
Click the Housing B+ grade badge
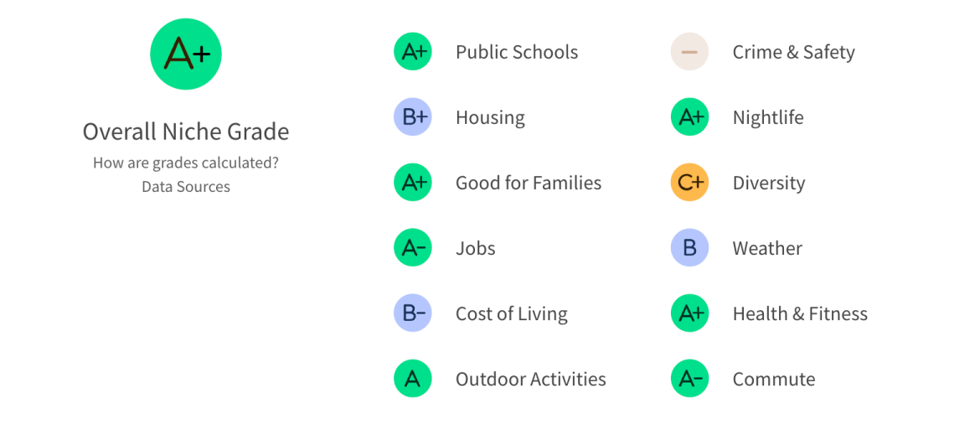pos(413,117)
